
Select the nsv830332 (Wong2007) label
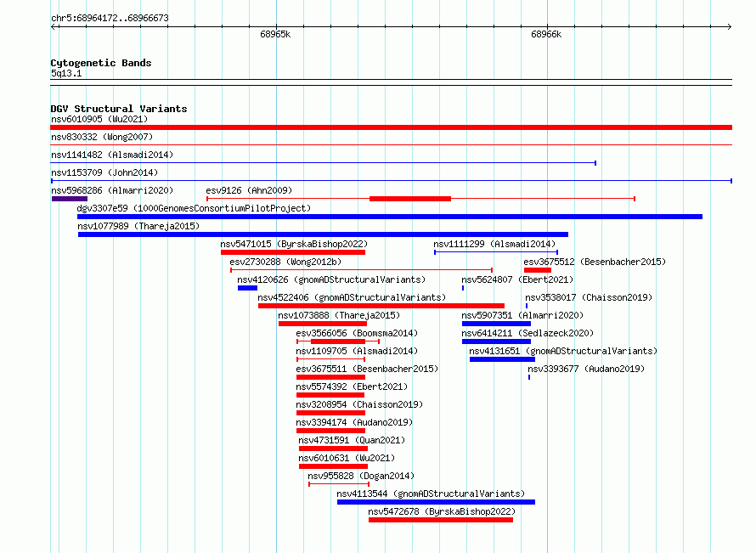[x=102, y=137]
